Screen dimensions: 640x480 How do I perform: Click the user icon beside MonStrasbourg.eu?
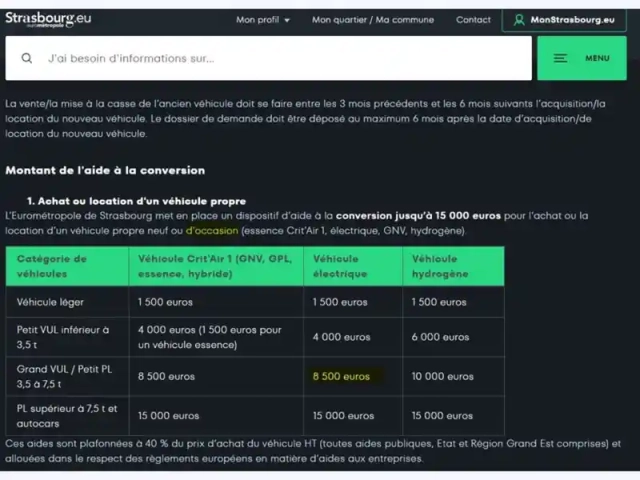click(519, 20)
